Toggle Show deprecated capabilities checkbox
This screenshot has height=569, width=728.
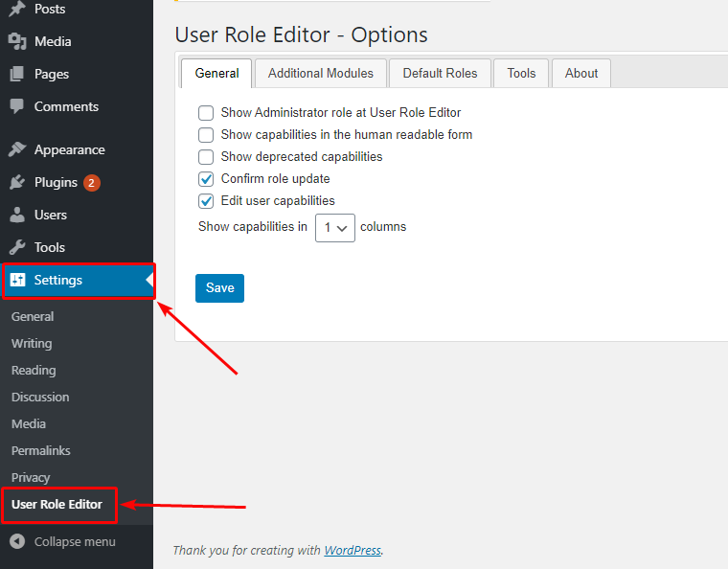206,157
